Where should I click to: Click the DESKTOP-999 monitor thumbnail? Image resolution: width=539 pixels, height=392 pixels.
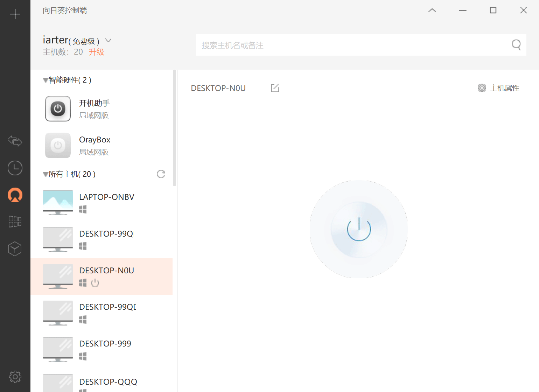[58, 350]
